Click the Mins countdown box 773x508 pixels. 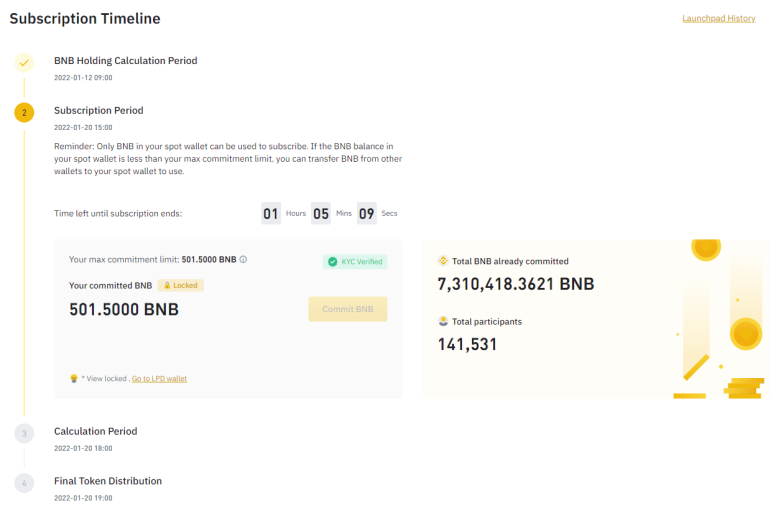click(320, 214)
